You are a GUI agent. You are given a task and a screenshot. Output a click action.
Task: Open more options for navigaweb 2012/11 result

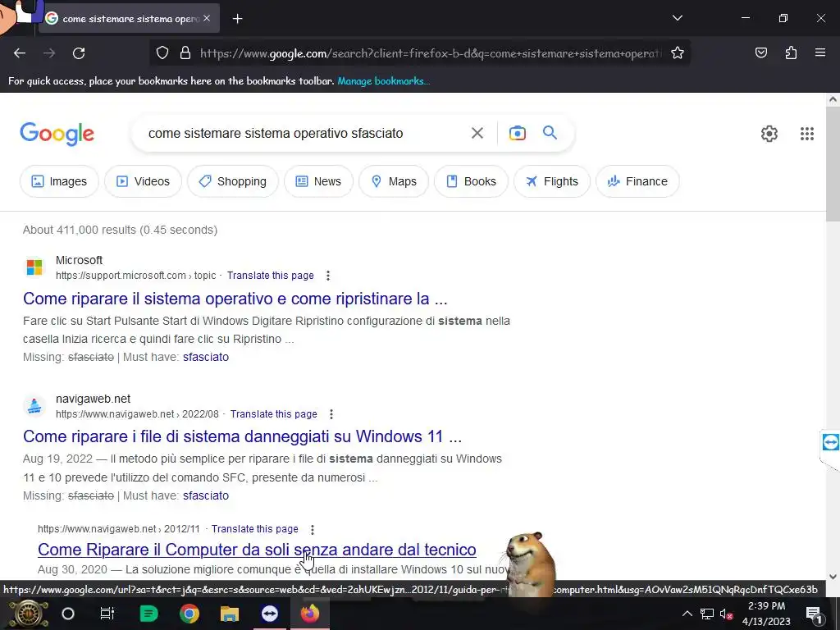click(313, 529)
